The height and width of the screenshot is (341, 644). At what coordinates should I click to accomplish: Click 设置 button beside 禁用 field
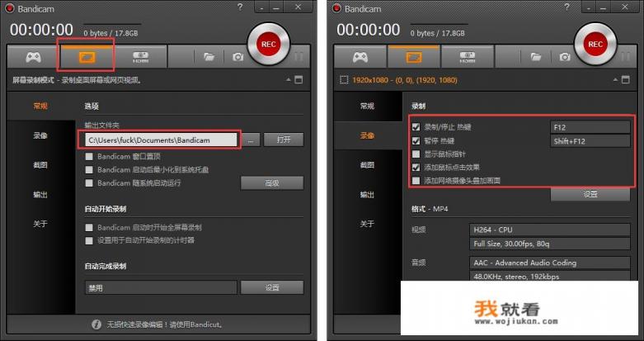(x=272, y=287)
